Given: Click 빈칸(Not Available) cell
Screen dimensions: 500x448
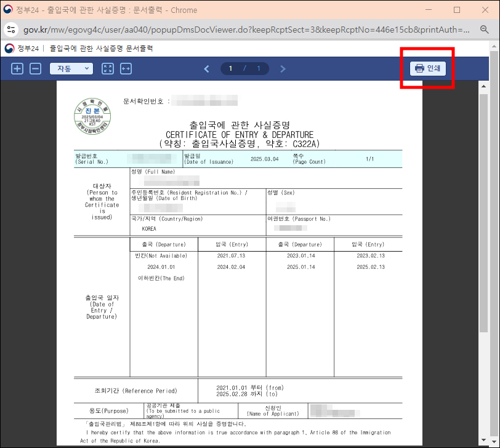Looking at the screenshot, I should (161, 255).
